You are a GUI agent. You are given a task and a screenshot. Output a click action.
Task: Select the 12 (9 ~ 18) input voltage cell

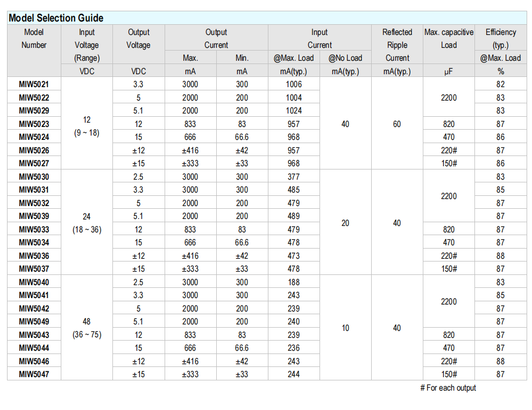pos(87,125)
